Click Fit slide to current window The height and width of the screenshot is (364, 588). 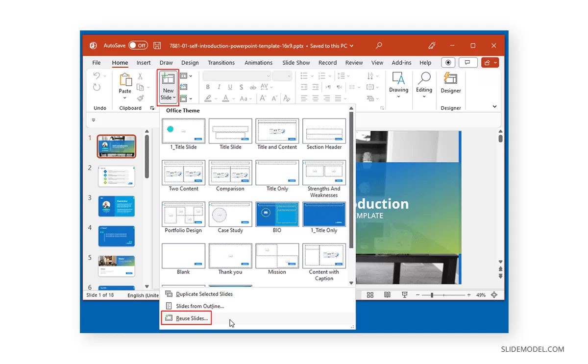tap(494, 294)
